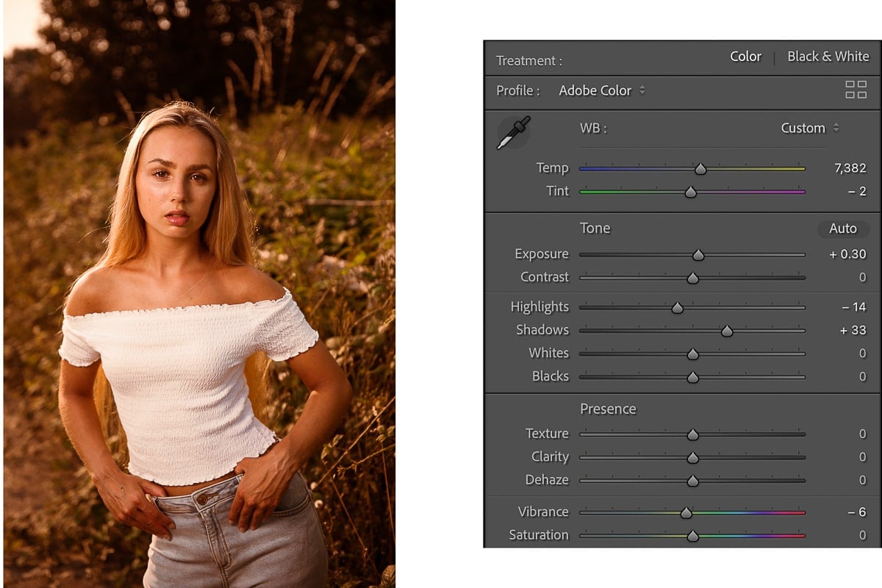Open the Adobe Color profile dropdown
The height and width of the screenshot is (588, 882).
click(602, 90)
